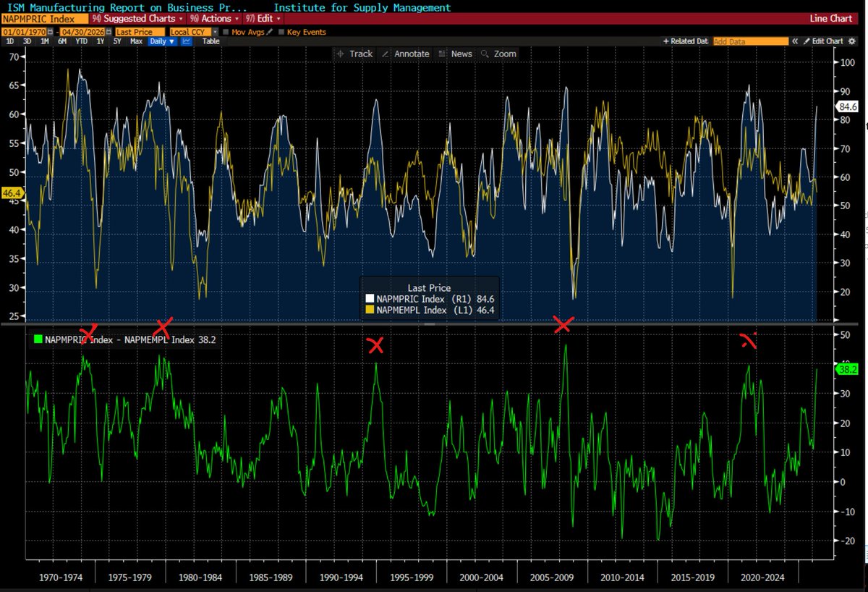This screenshot has width=868, height=592.
Task: Click the Mov Avgs pencil edit icon
Action: point(269,32)
